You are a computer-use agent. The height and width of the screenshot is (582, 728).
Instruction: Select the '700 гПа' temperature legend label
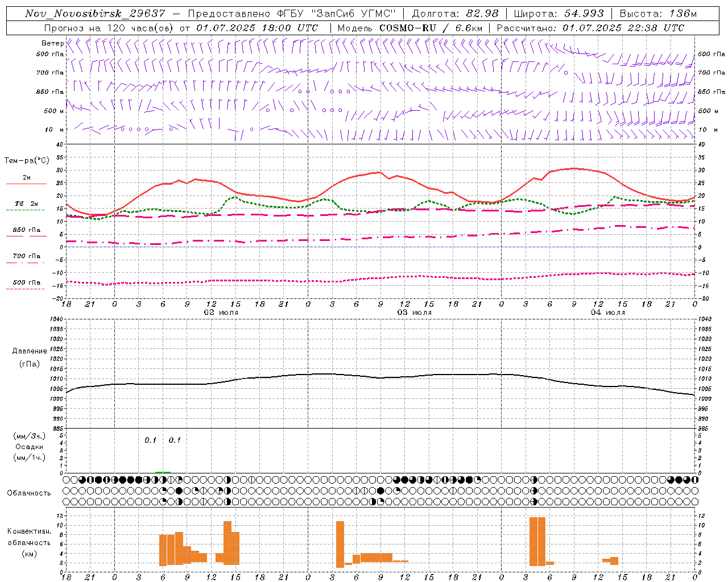[x=27, y=256]
